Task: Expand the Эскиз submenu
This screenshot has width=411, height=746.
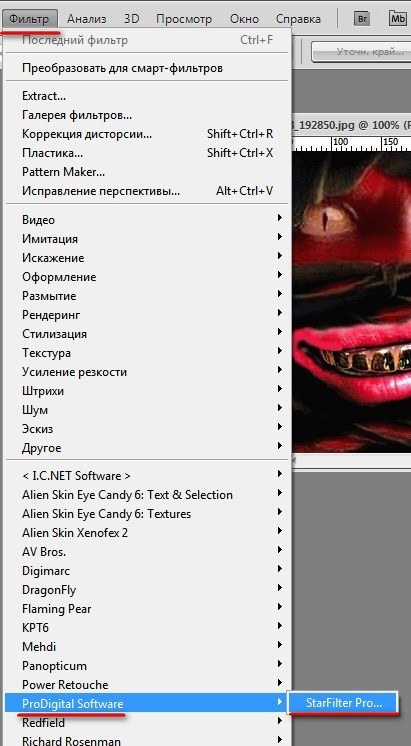Action: pyautogui.click(x=147, y=429)
